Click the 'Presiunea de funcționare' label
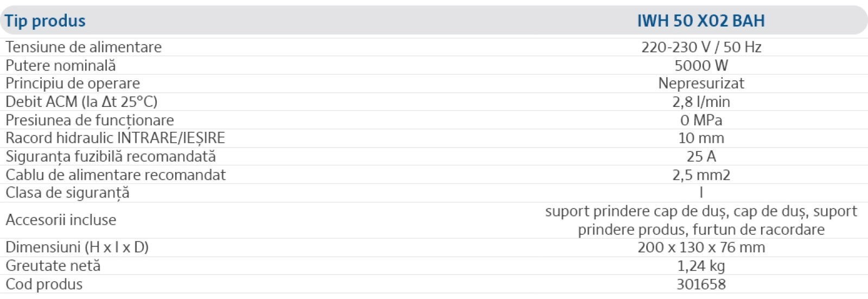This screenshot has height=299, width=868. click(90, 120)
